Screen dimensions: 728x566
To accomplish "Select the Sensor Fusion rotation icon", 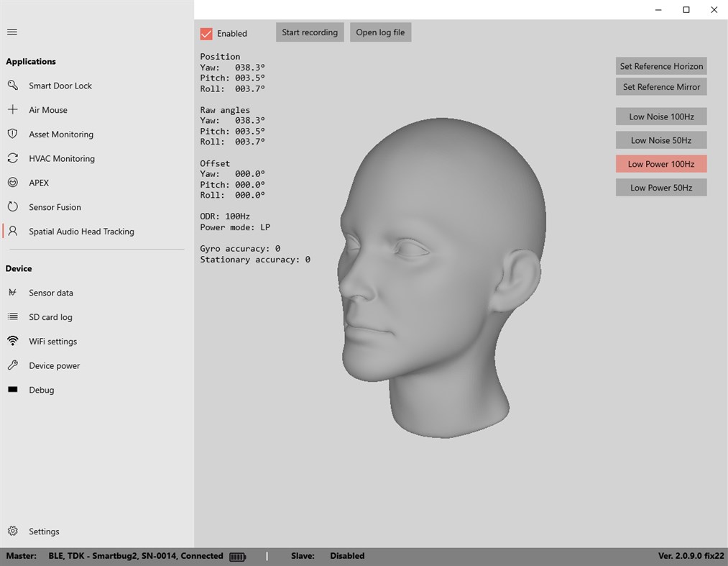I will pos(12,207).
